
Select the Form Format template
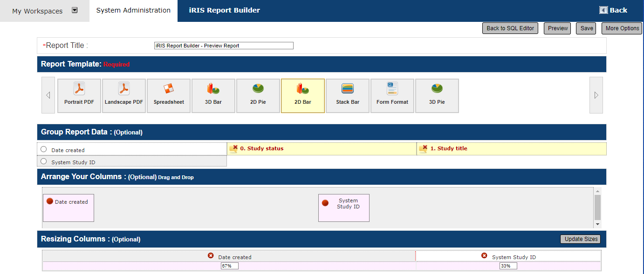coord(392,96)
